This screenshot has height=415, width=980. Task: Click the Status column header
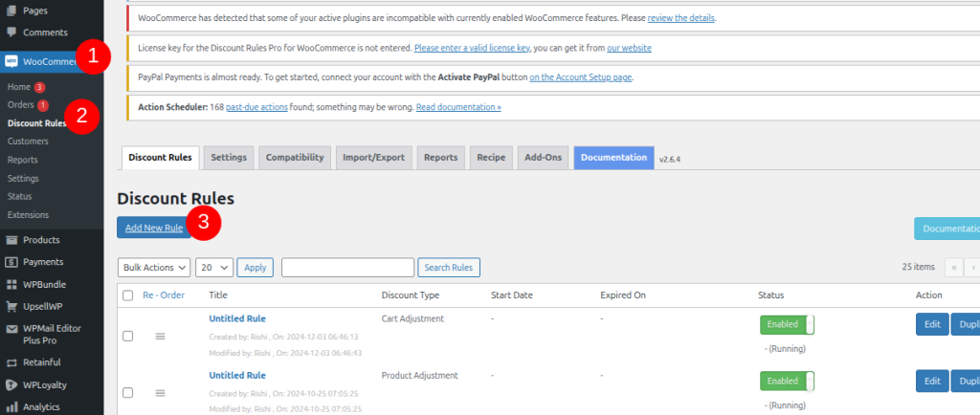tap(770, 295)
